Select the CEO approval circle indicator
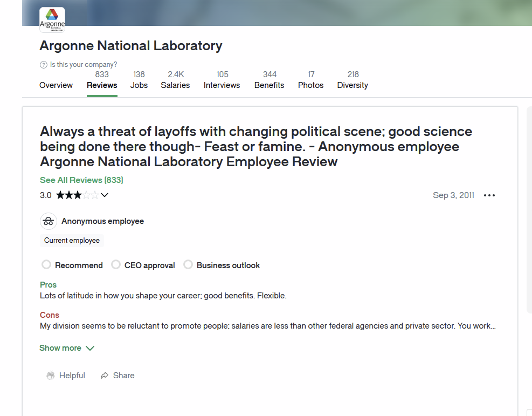The image size is (532, 416). coord(116,265)
